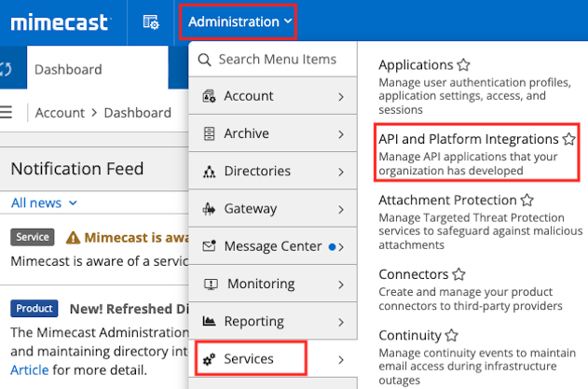
Task: Click the refresh icon left of Dashboard tab
Action: click(x=6, y=69)
